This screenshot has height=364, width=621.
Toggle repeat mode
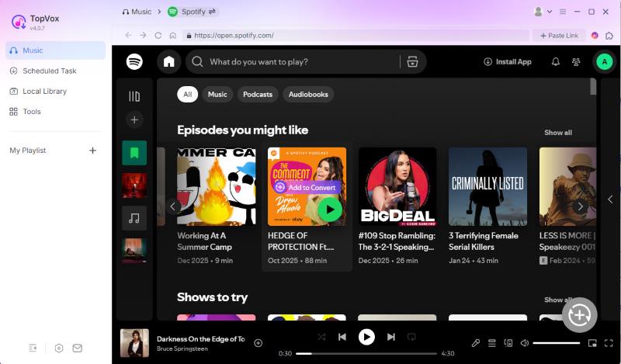(411, 337)
